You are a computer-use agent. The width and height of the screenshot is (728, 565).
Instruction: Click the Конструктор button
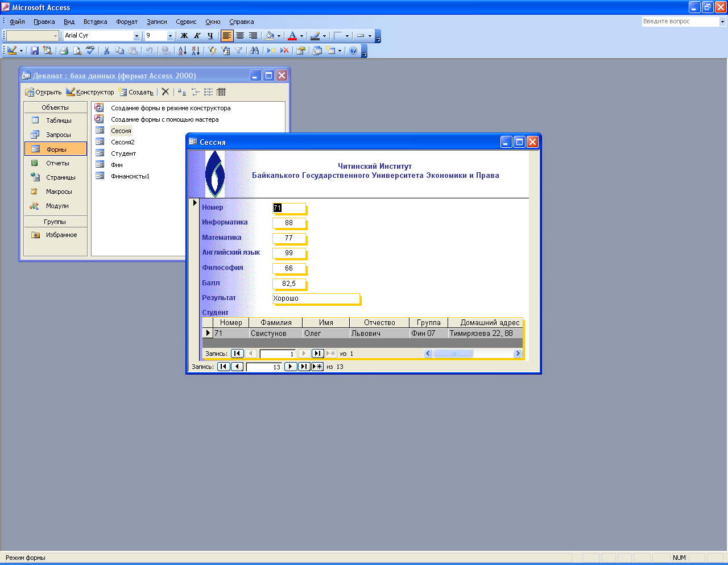[x=90, y=92]
